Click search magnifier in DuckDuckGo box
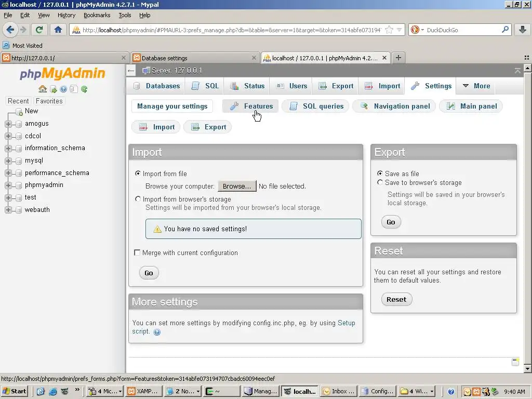Screen dimensions: 532x399 click(x=505, y=30)
